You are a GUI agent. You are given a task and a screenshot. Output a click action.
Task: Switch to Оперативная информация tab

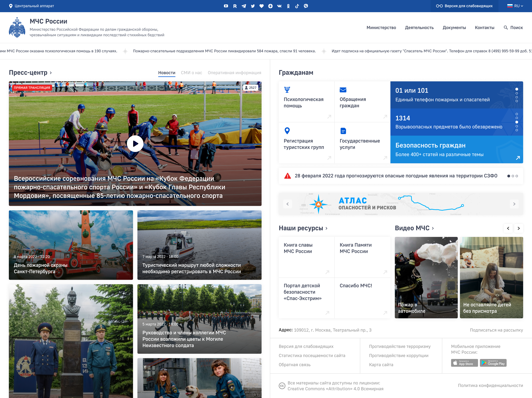(x=235, y=73)
